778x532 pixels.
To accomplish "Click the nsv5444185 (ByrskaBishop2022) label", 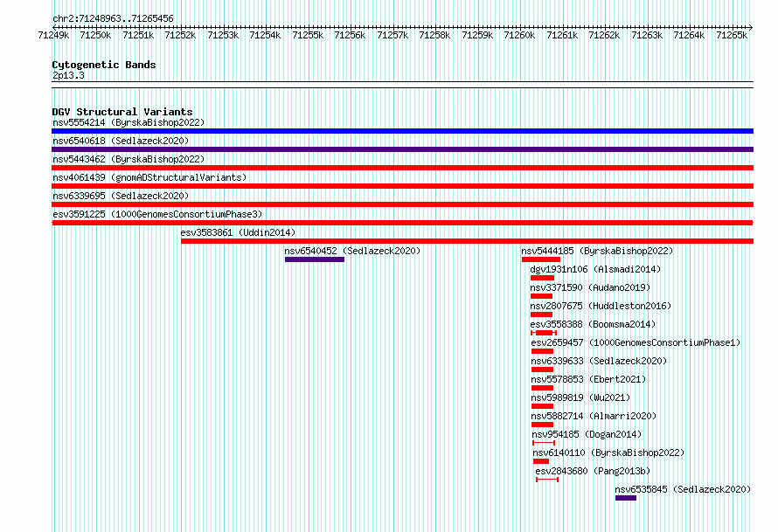I will [597, 251].
